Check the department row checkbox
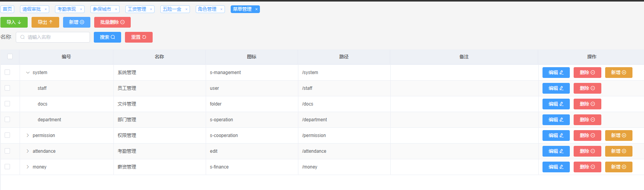Image resolution: width=644 pixels, height=190 pixels. tap(7, 119)
